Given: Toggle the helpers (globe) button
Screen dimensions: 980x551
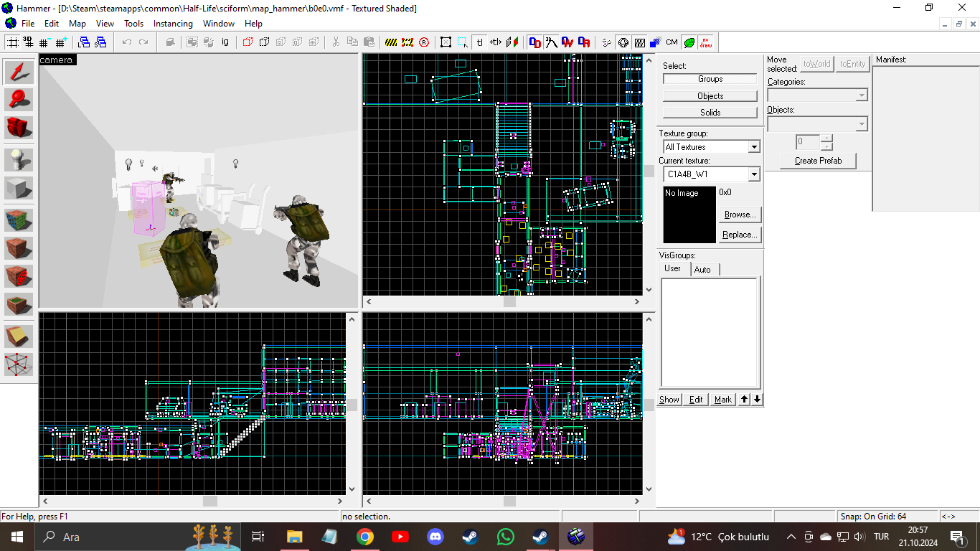Looking at the screenshot, I should click(x=623, y=42).
